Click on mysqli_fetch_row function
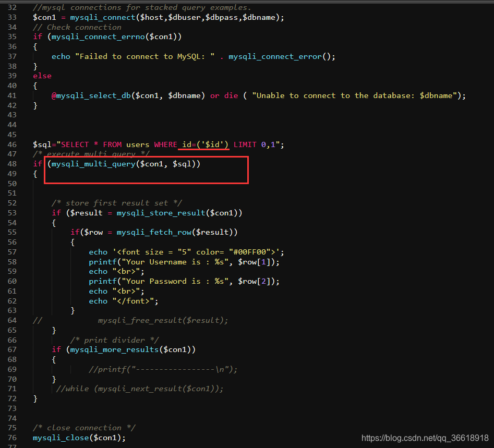This screenshot has height=448, width=494. pos(154,233)
